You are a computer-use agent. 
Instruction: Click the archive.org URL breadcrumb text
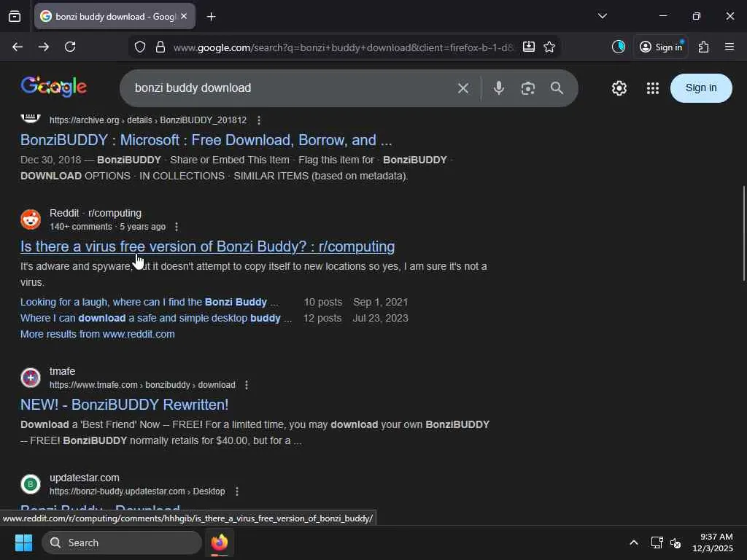[x=148, y=120]
